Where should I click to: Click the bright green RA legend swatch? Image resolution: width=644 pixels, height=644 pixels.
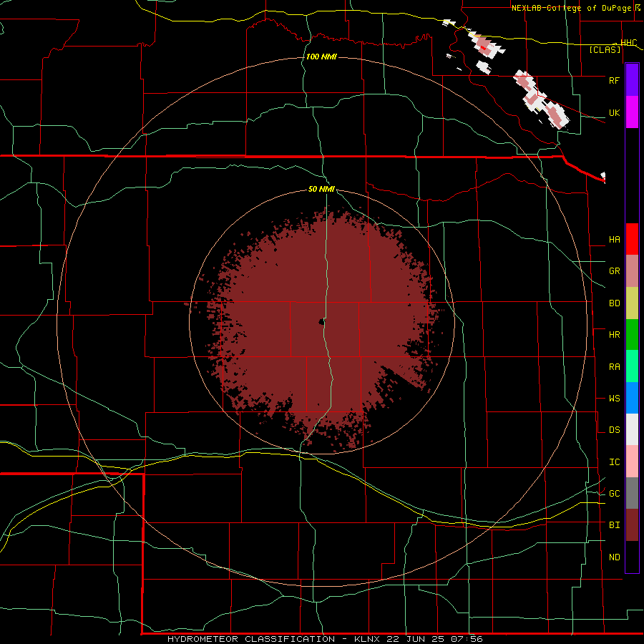tap(632, 366)
